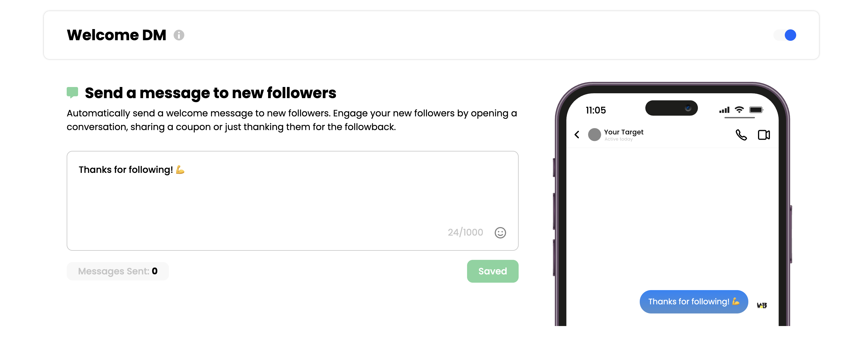Viewport: 868px width, 344px height.
Task: Open the emoji picker smiley icon
Action: coord(500,233)
